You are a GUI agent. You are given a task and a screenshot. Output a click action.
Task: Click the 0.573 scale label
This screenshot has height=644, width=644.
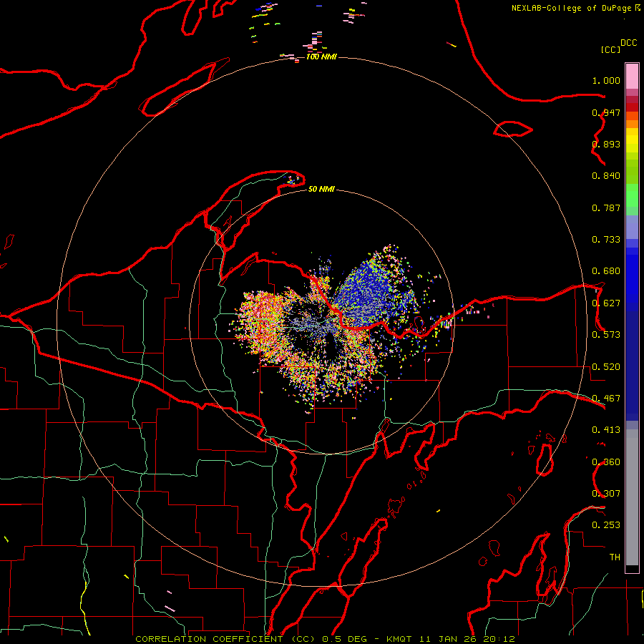point(606,335)
